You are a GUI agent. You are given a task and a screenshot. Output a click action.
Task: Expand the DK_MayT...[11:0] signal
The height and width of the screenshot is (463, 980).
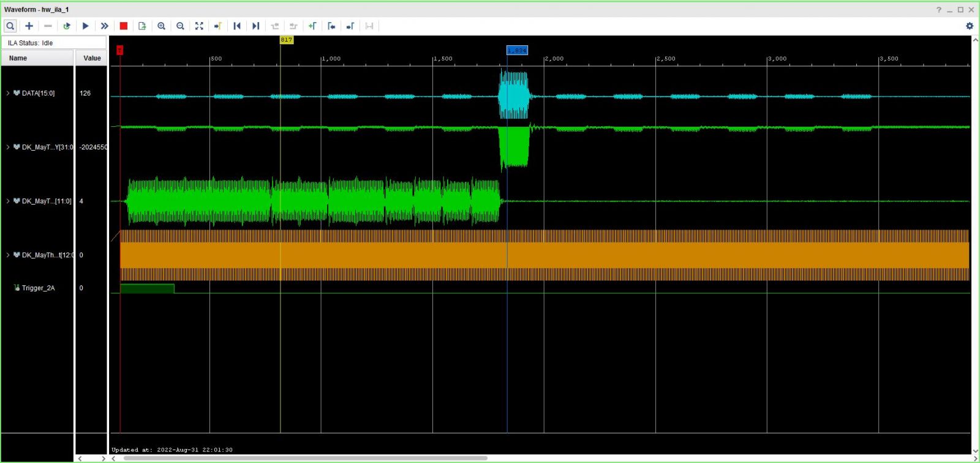(8, 201)
